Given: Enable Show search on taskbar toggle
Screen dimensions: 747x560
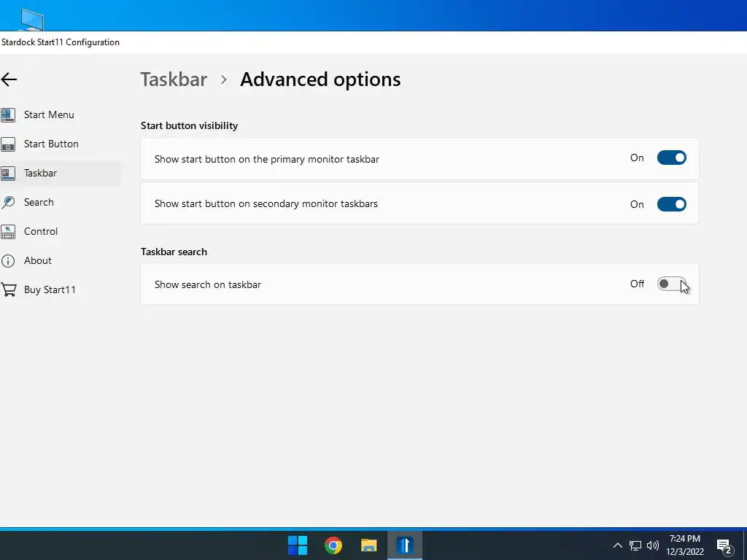Looking at the screenshot, I should coord(671,284).
